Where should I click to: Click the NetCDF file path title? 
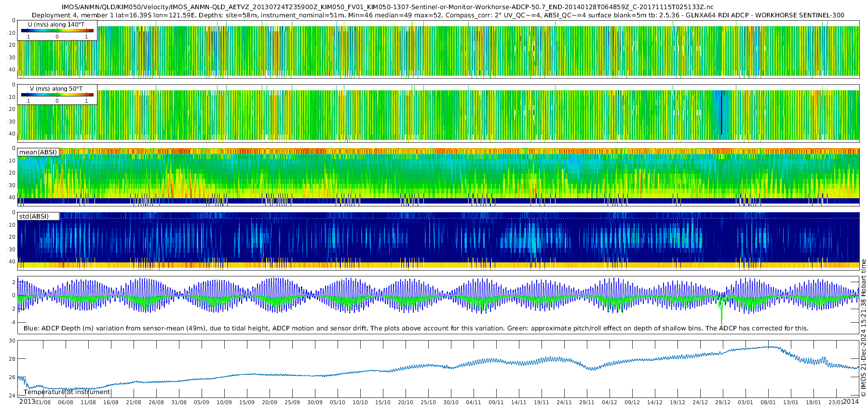[388, 7]
